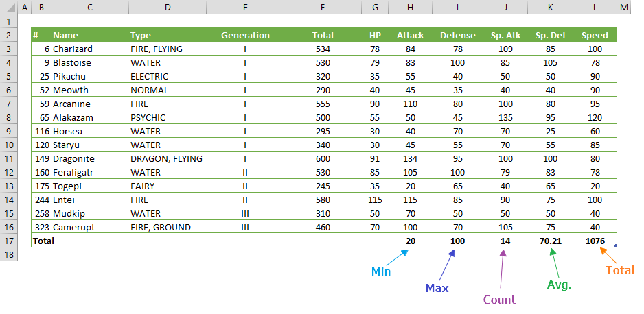The height and width of the screenshot is (314, 644).
Task: Select the Camerupt name cell
Action: (89, 228)
